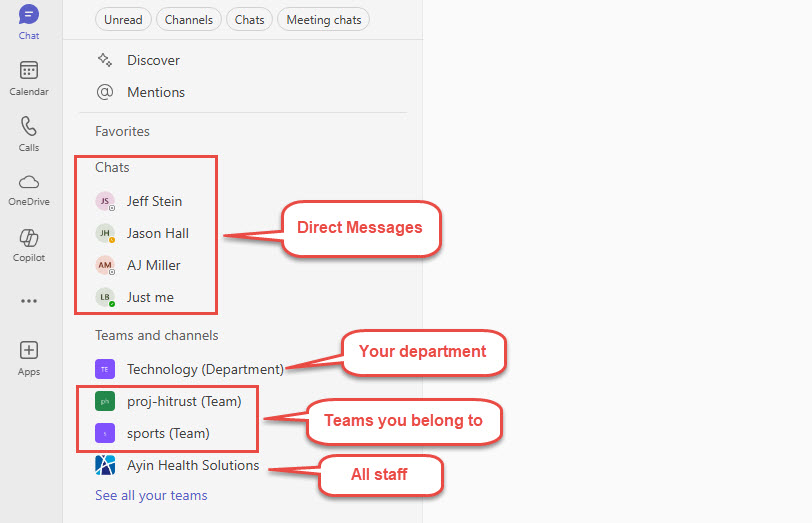The image size is (812, 523).
Task: Click the Technology team purple TE icon
Action: pos(105,369)
